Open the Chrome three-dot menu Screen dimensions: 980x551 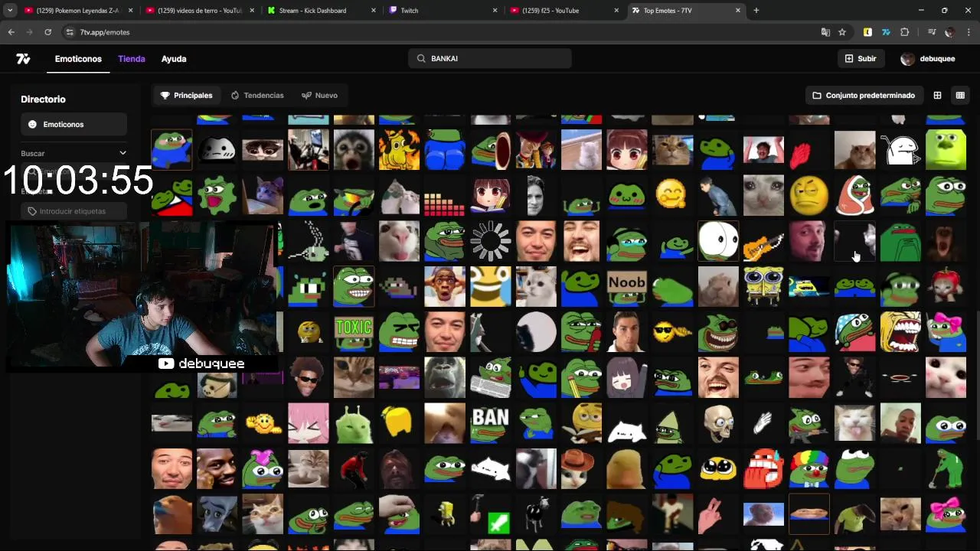(969, 32)
